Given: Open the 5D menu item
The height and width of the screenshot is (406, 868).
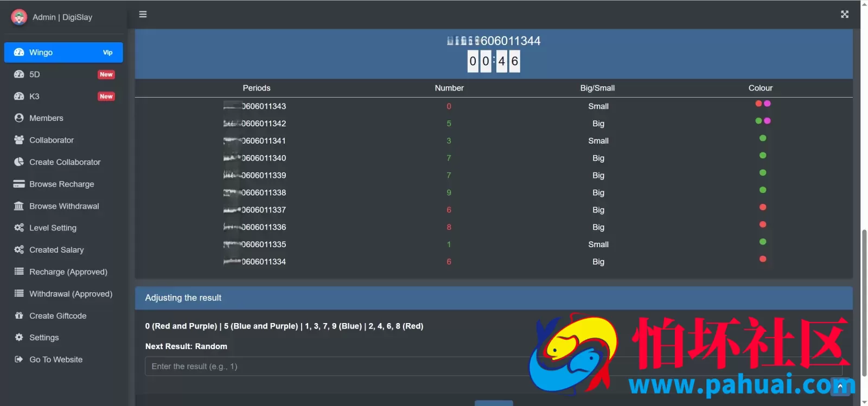Looking at the screenshot, I should click(x=63, y=74).
